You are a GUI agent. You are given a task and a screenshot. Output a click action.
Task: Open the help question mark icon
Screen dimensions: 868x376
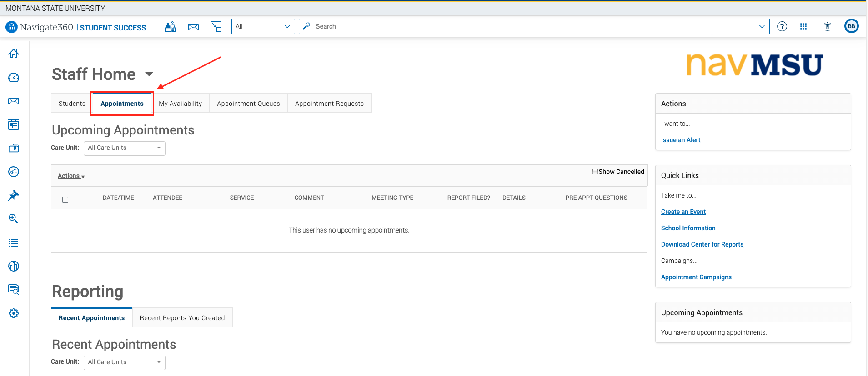click(782, 26)
